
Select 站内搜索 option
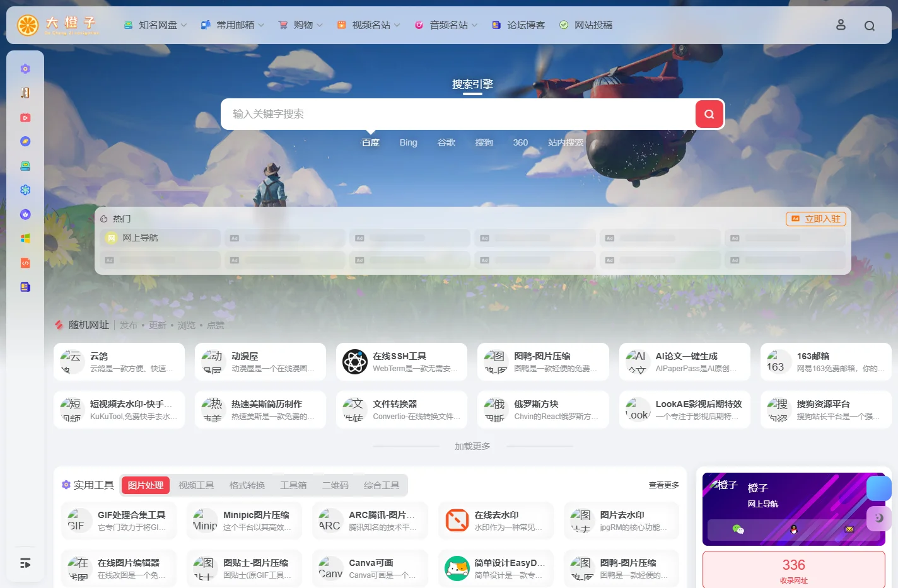[566, 142]
